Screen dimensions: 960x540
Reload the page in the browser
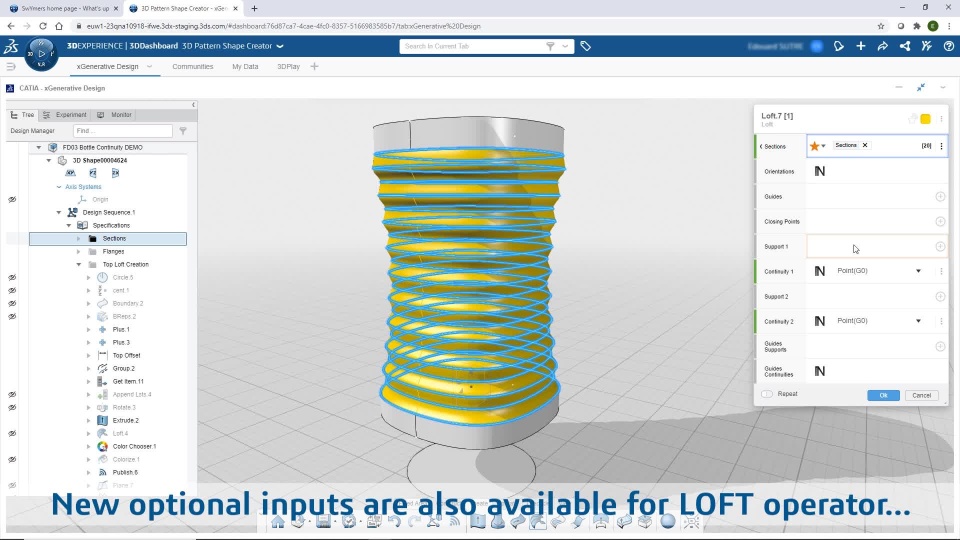(43, 26)
